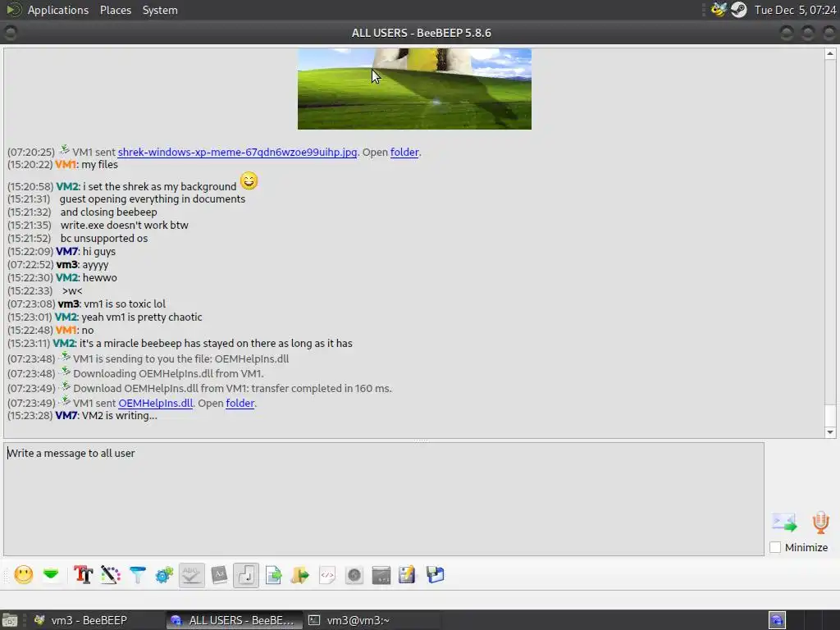Click the grey window toolbar icon
This screenshot has height=630, width=840.
coord(381,575)
